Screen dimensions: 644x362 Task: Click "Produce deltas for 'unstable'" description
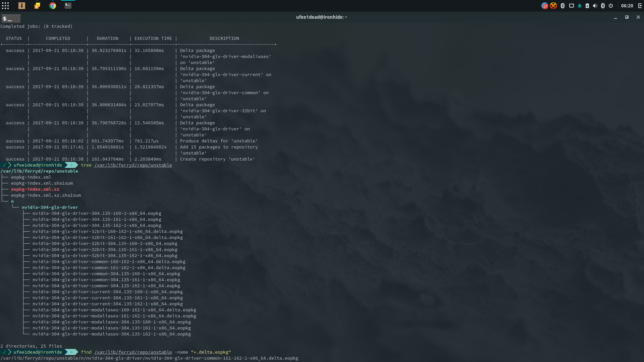219,141
